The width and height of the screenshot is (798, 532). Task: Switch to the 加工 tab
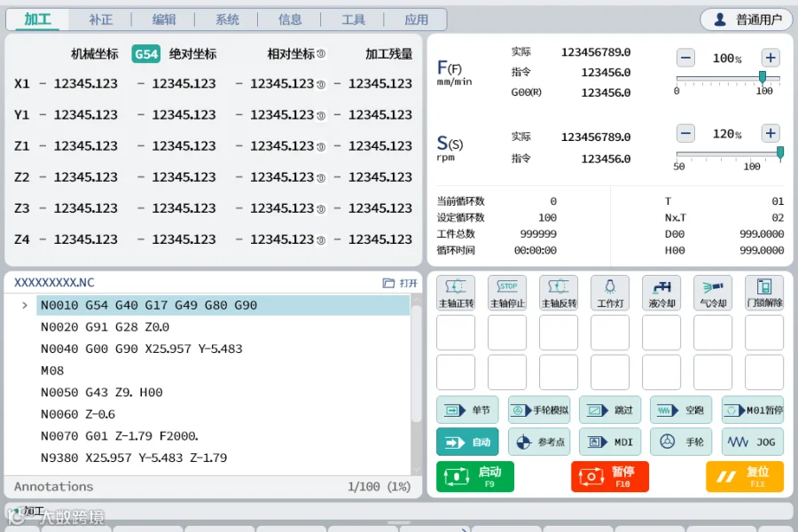click(37, 20)
